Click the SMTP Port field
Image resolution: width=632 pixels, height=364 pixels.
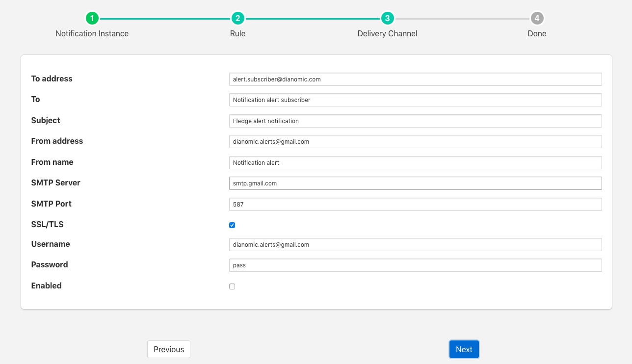(415, 205)
